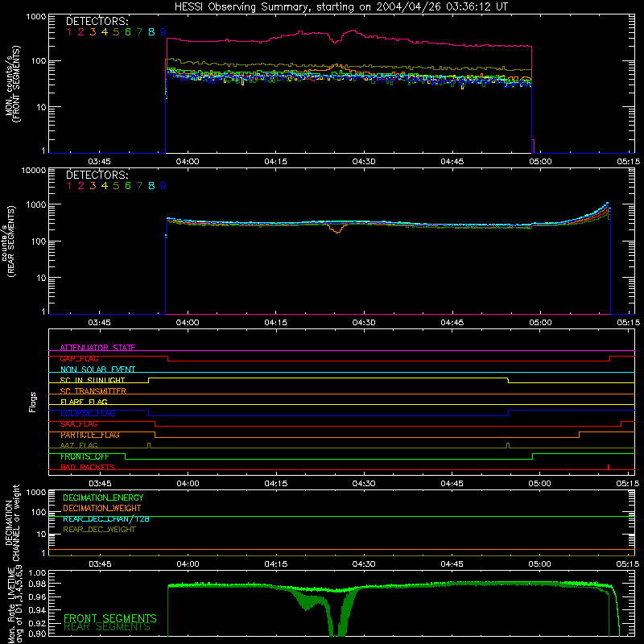This screenshot has height=644, width=644.
Task: Click the rear segments counts/s y-axis title
Action: coord(8,242)
